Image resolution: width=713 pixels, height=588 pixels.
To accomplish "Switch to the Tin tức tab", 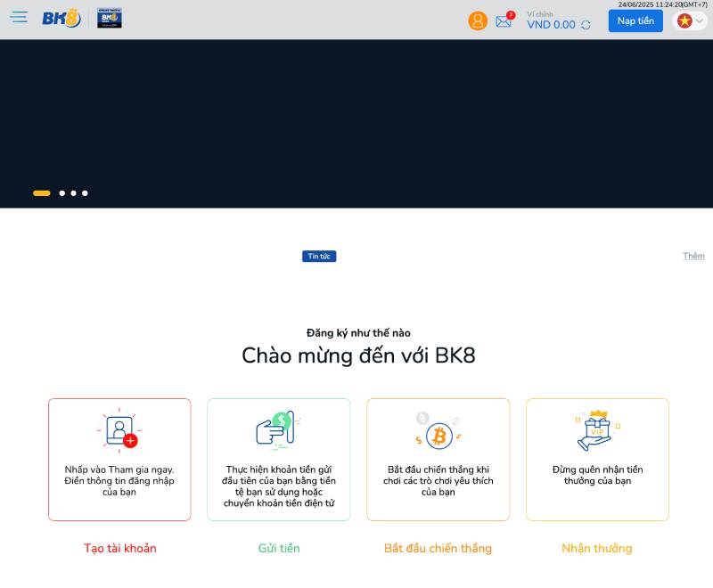I will click(x=318, y=256).
